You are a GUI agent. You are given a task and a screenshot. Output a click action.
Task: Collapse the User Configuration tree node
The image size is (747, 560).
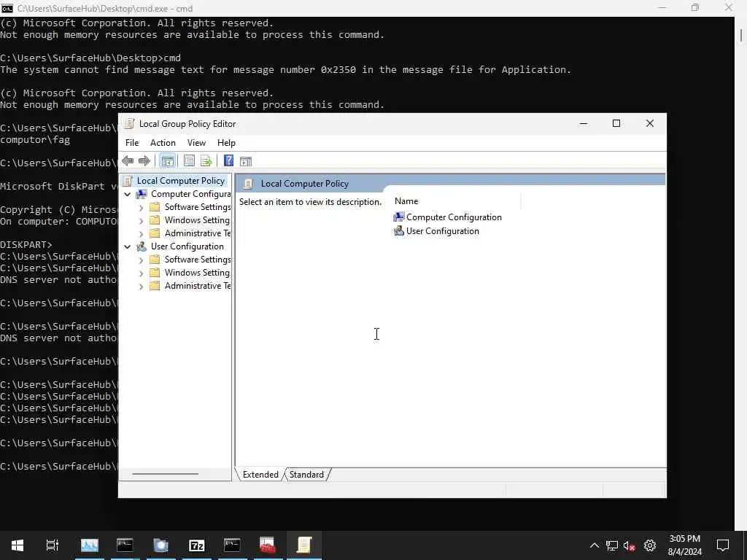(x=127, y=246)
